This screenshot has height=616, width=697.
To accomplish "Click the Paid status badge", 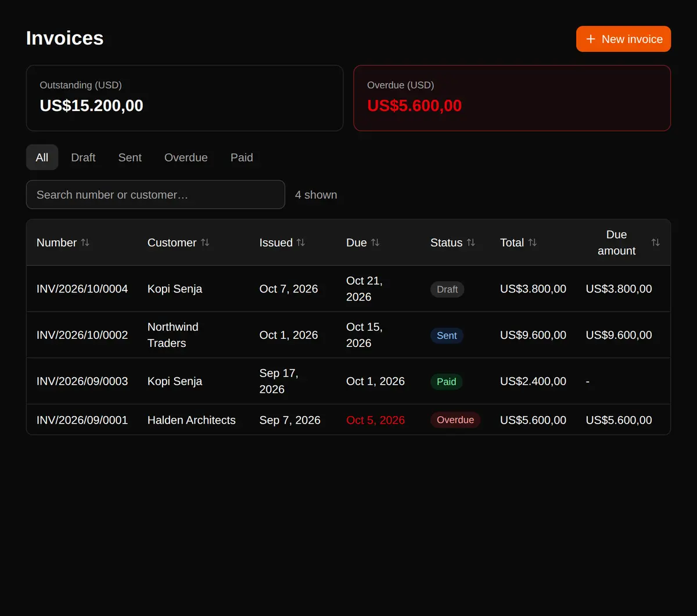I will click(446, 382).
